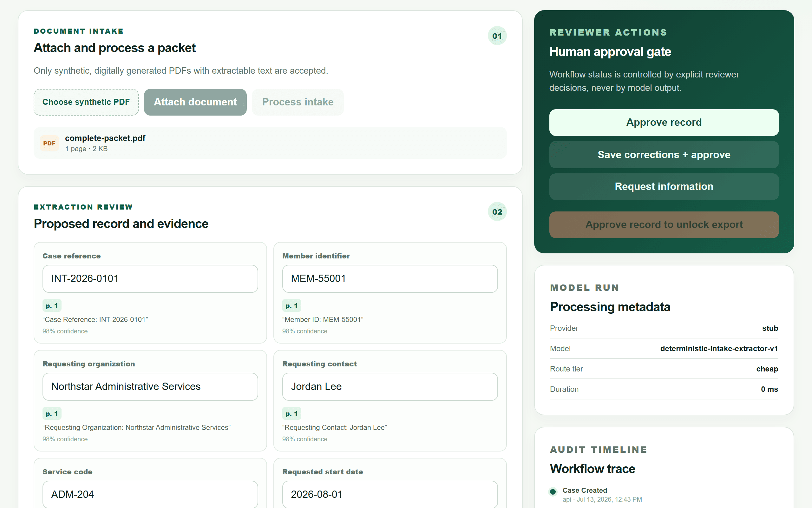Click the Attach document button
This screenshot has width=812, height=508.
click(x=195, y=102)
